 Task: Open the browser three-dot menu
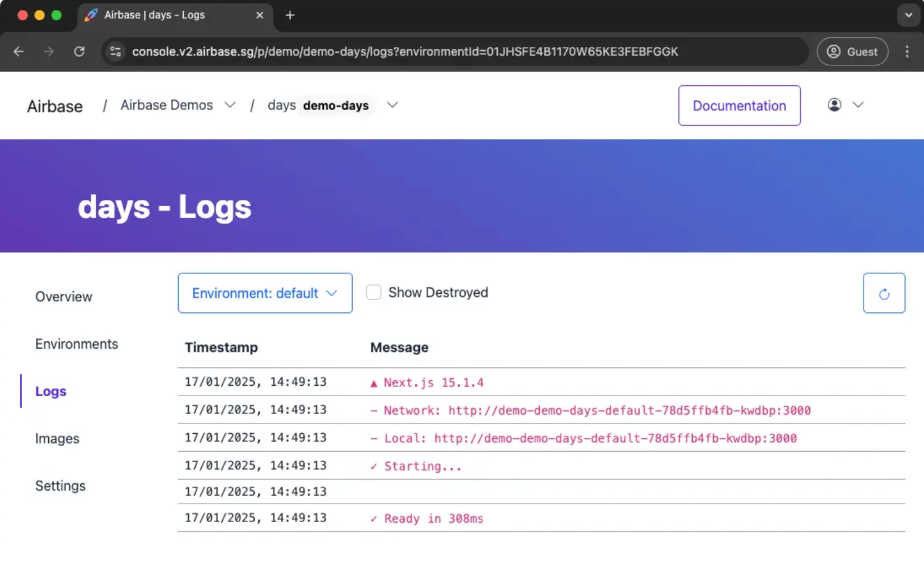[907, 52]
